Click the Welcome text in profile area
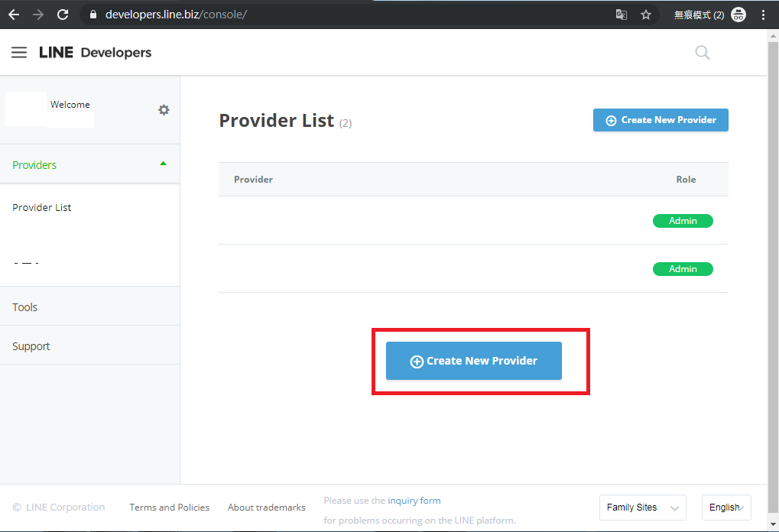Image resolution: width=779 pixels, height=532 pixels. point(70,104)
